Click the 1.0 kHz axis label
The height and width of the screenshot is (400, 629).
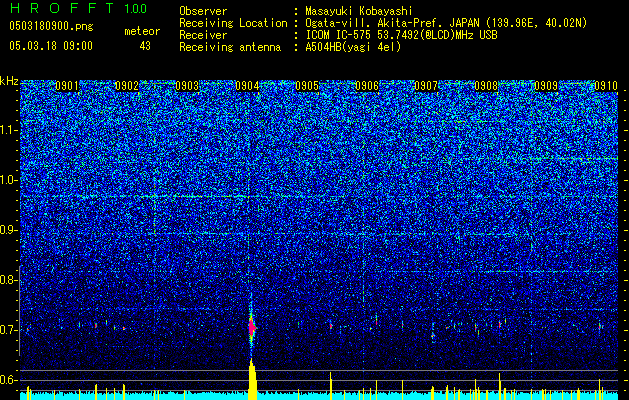pyautogui.click(x=9, y=180)
